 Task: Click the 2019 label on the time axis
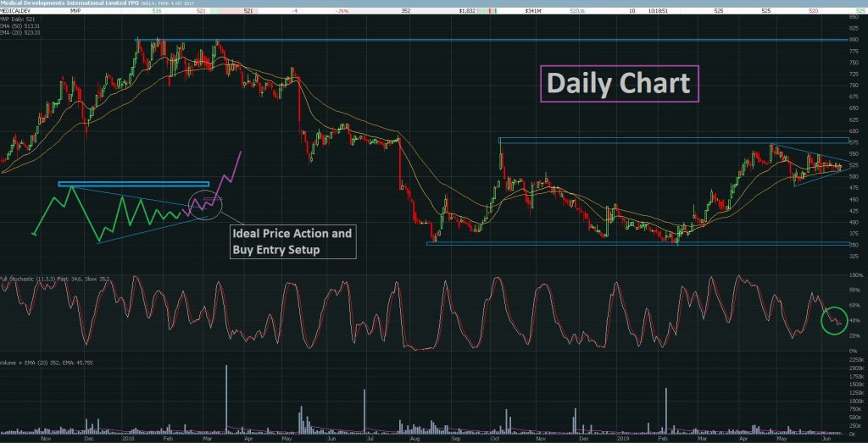(625, 437)
